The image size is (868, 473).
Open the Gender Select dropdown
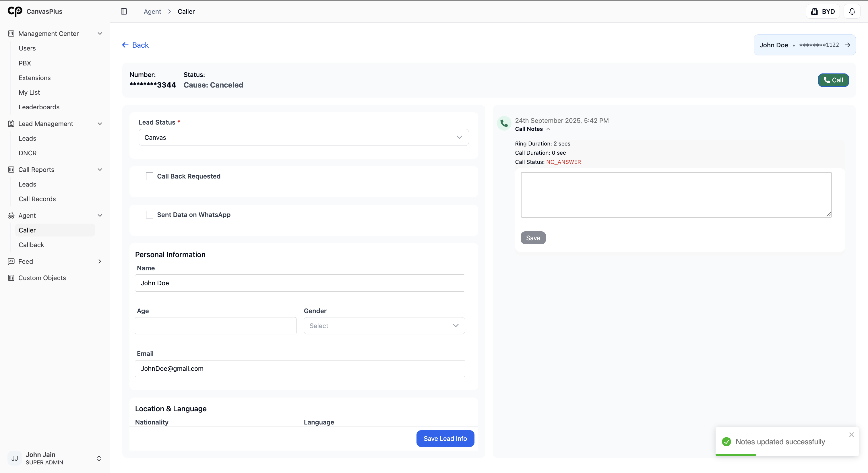[x=384, y=326]
